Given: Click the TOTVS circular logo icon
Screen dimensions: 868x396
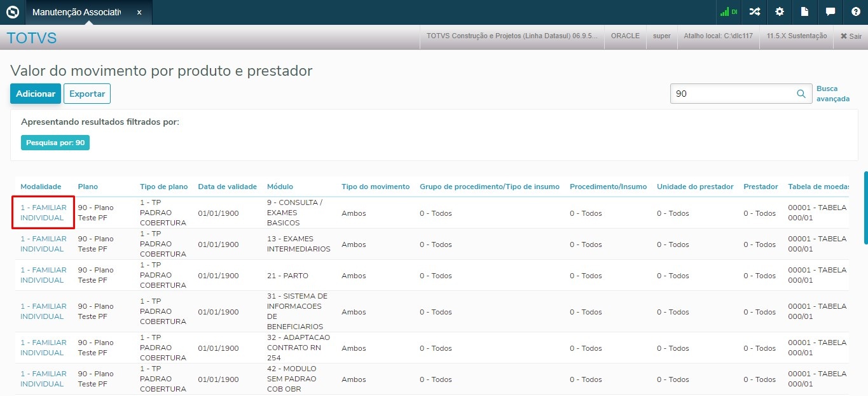Looking at the screenshot, I should [12, 12].
